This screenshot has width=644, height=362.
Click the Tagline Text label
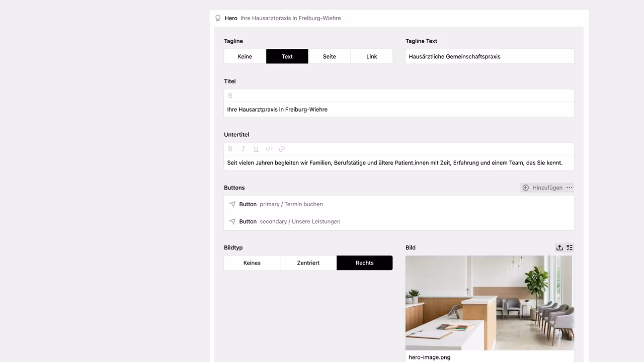click(x=422, y=41)
